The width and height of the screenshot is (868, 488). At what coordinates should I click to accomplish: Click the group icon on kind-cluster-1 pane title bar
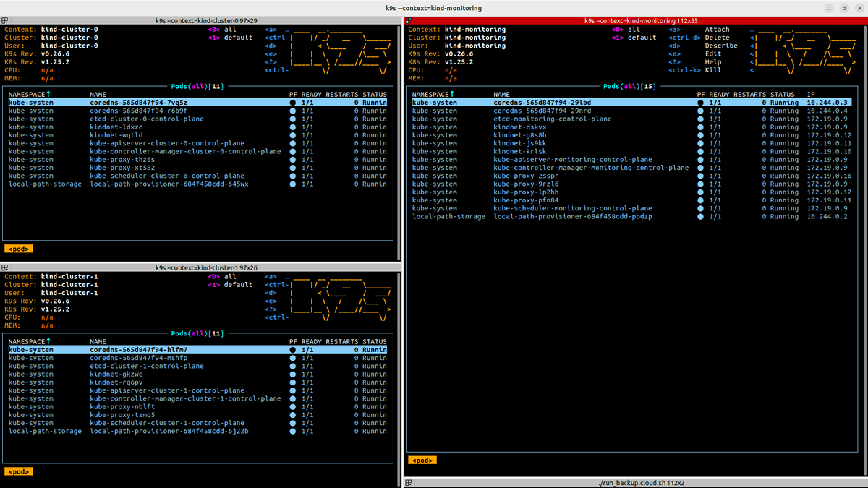click(x=5, y=267)
